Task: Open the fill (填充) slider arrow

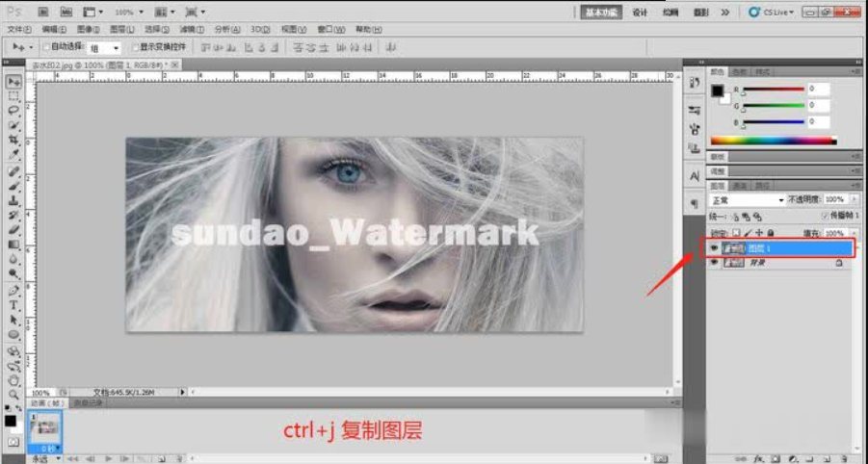Action: (x=855, y=233)
